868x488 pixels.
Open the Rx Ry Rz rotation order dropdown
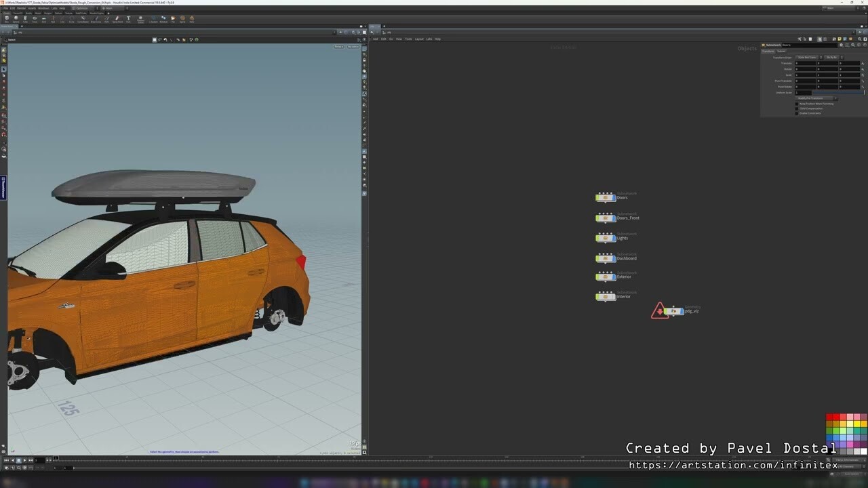tap(831, 58)
